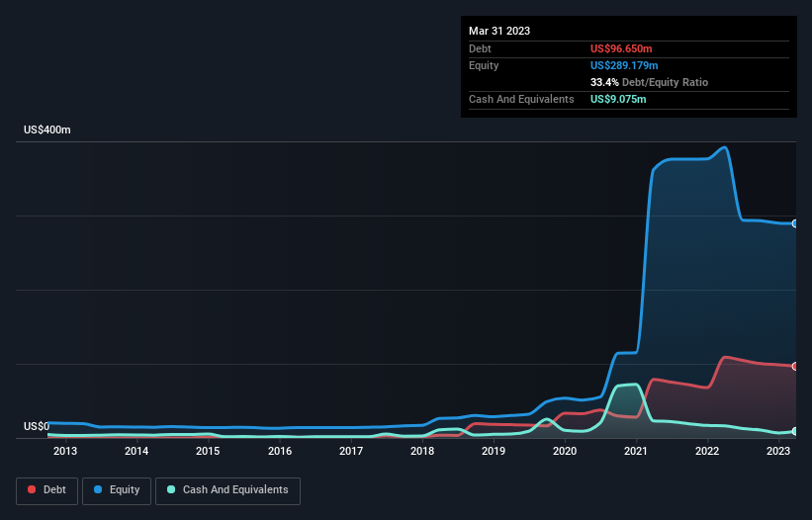The image size is (812, 520).
Task: Click the Mar 31 2023 tooltip date
Action: [499, 31]
